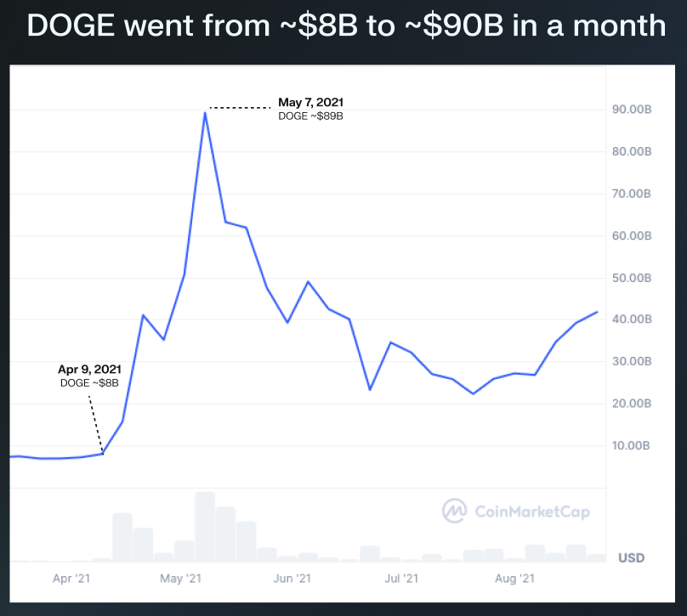Click the 70.00B y-axis label
Viewport: 687px width, 616px height.
(632, 194)
